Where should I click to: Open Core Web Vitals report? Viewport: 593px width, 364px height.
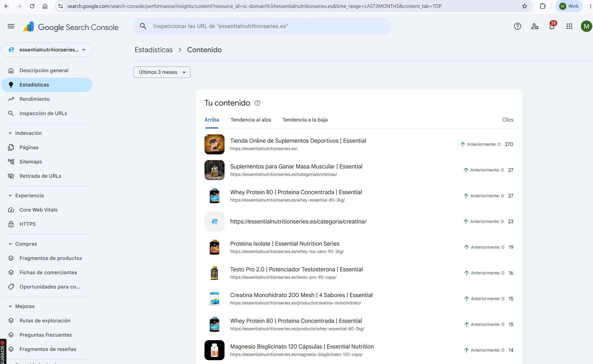click(x=47, y=210)
